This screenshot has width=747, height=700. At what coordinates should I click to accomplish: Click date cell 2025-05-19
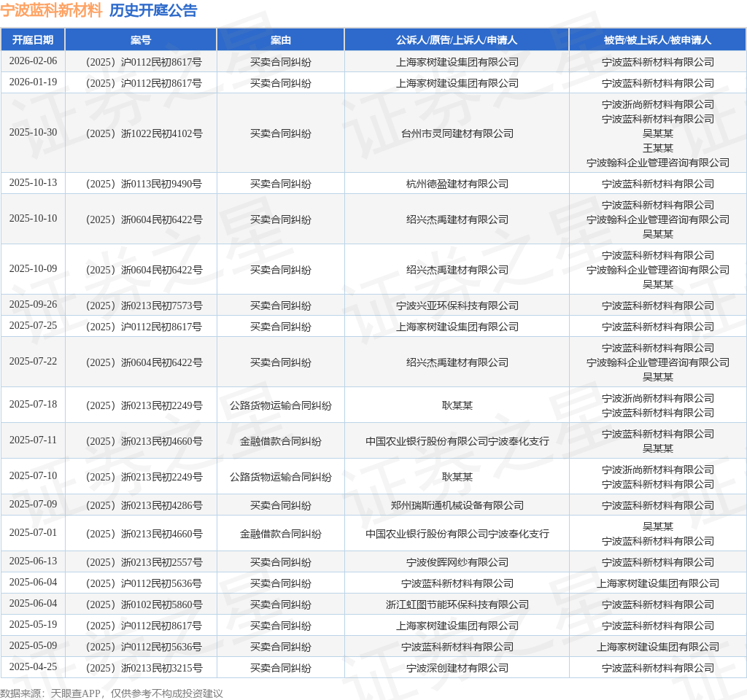(x=33, y=625)
